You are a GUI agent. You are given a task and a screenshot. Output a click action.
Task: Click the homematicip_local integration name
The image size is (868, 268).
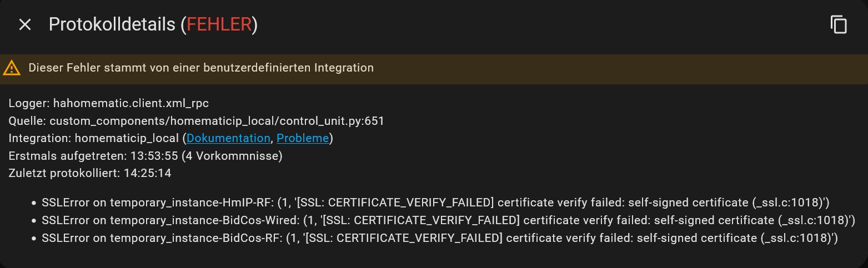[127, 138]
